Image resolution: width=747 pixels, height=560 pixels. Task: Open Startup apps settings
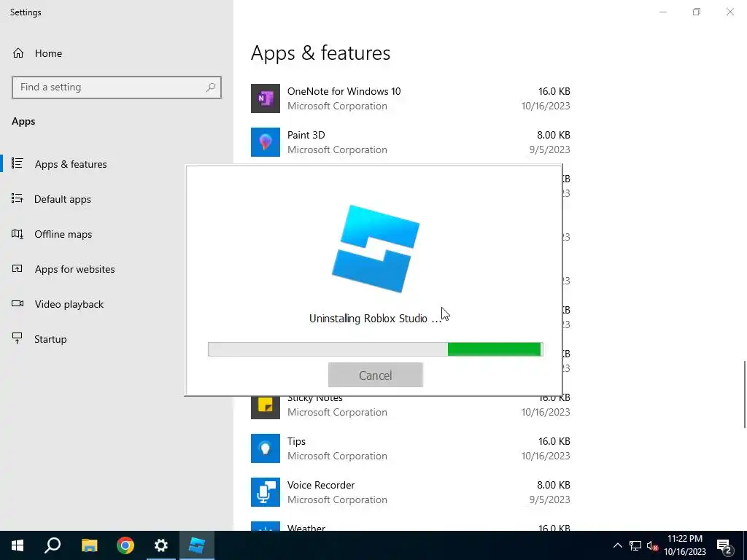[50, 339]
